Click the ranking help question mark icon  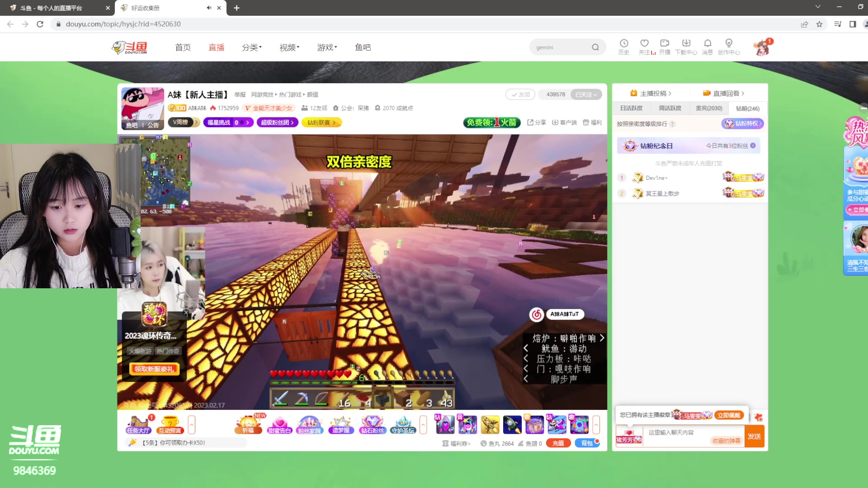(672, 124)
